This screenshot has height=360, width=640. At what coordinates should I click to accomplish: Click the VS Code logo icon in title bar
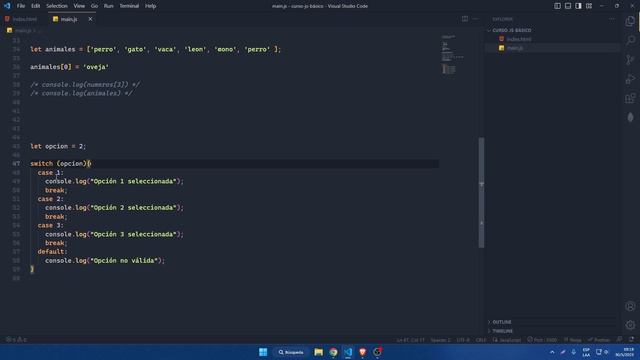(x=7, y=6)
